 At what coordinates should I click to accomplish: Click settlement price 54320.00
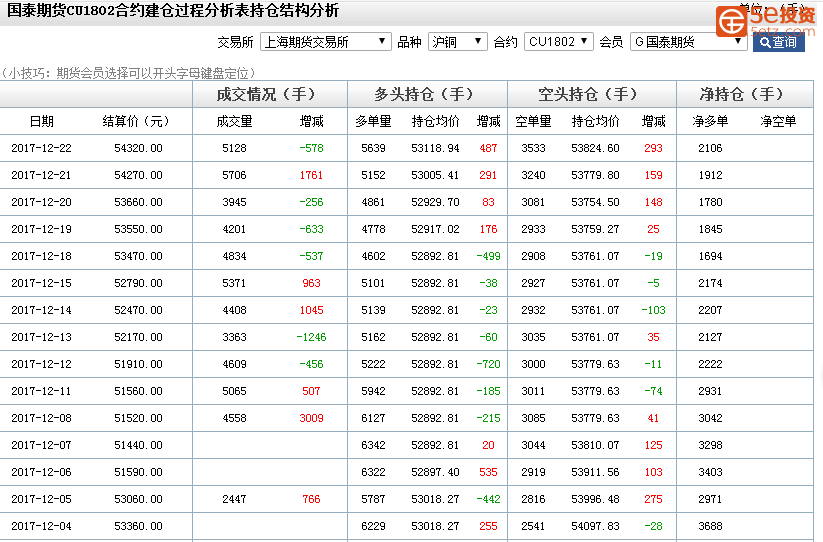coord(139,148)
